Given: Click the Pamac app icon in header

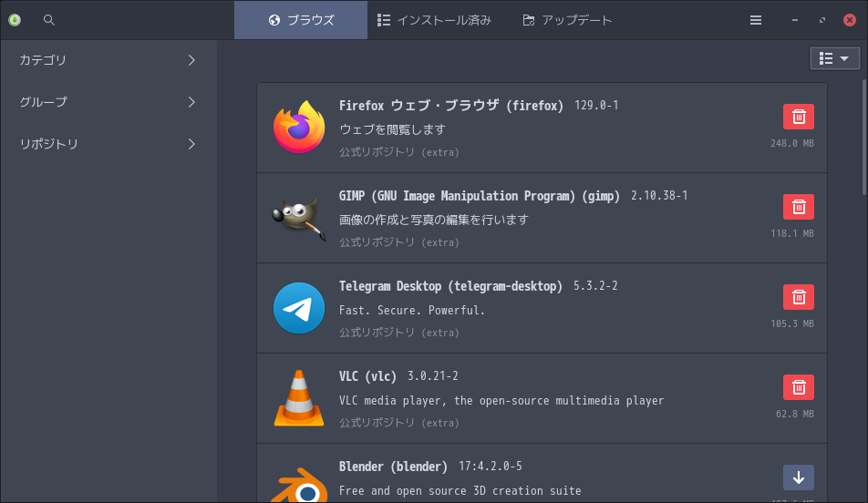Looking at the screenshot, I should pyautogui.click(x=15, y=20).
